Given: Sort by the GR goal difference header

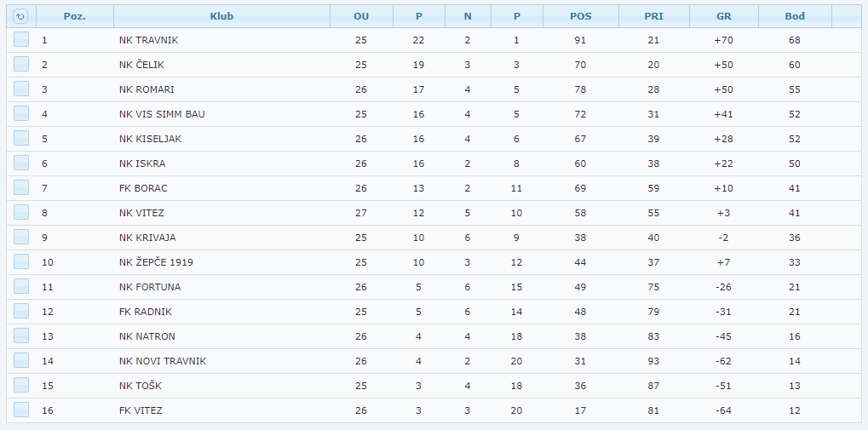Looking at the screenshot, I should pyautogui.click(x=724, y=16).
